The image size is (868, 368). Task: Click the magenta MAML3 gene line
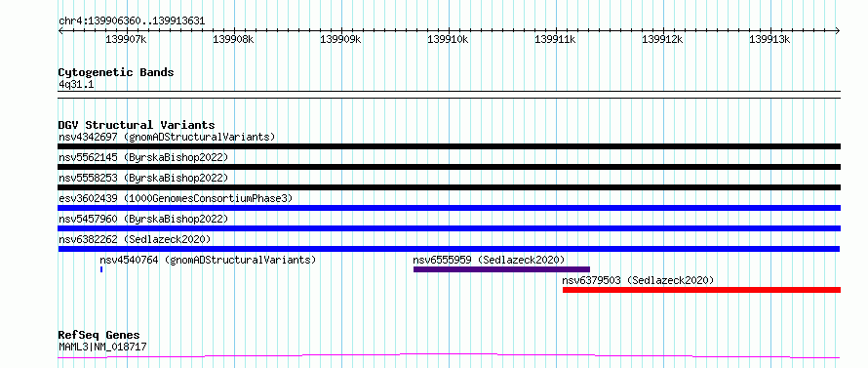[x=449, y=355]
